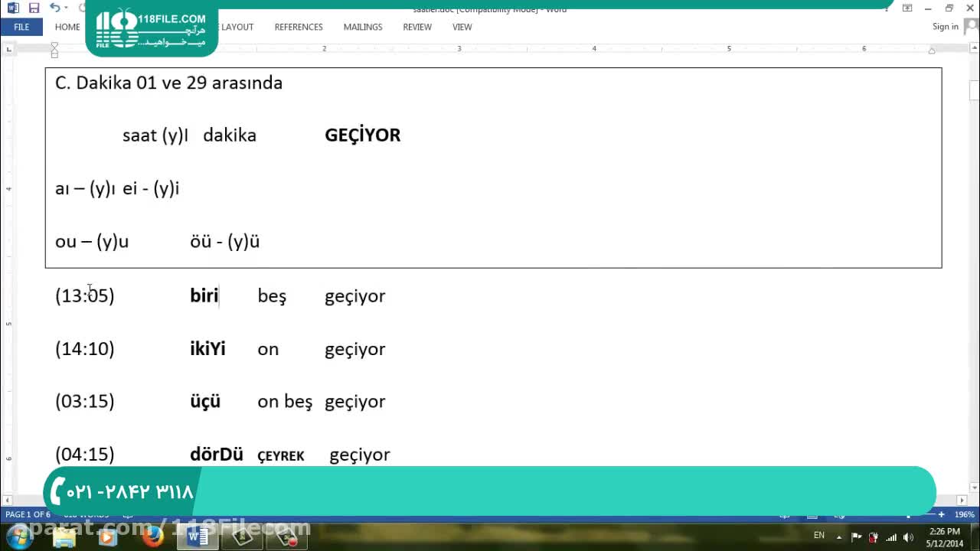Screen dimensions: 980x551
Task: Select the MAILINGS tab
Action: pos(363,27)
